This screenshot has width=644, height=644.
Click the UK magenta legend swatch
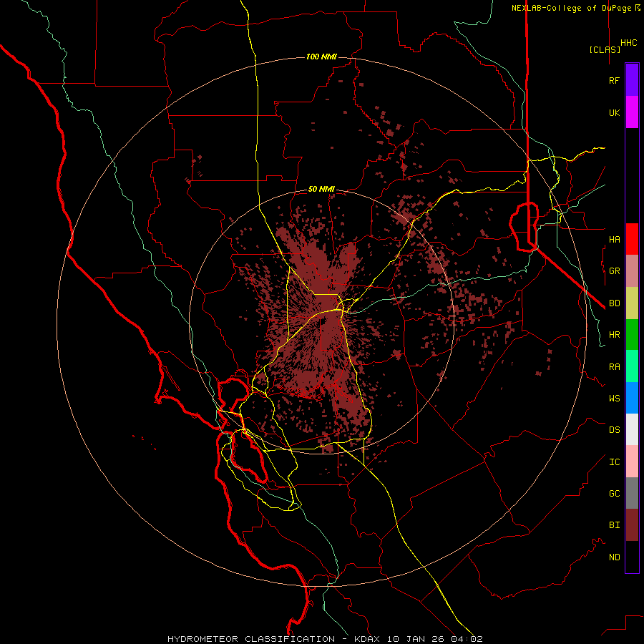tap(632, 112)
